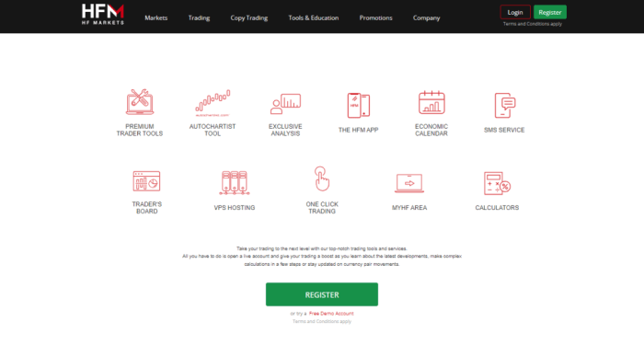Open the Free Demo Account link
This screenshot has height=345, width=644.
tap(331, 314)
